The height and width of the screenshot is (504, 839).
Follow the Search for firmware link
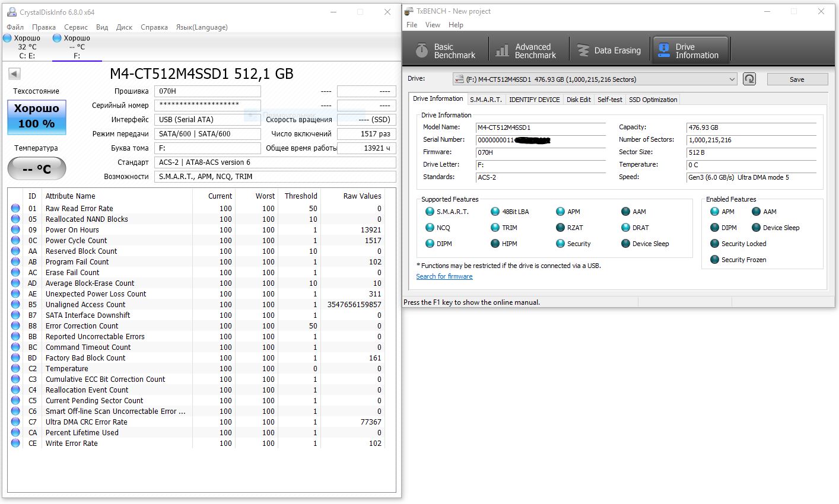444,276
